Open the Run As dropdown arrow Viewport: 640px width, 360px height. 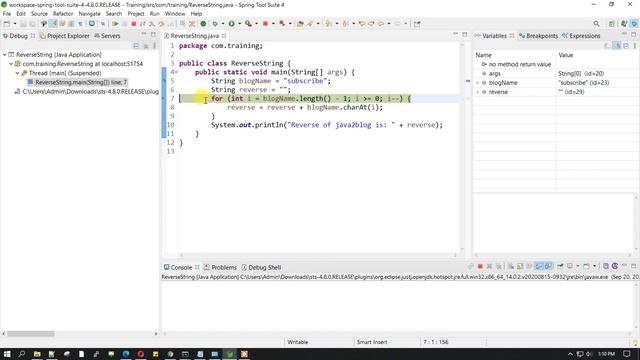(x=240, y=24)
